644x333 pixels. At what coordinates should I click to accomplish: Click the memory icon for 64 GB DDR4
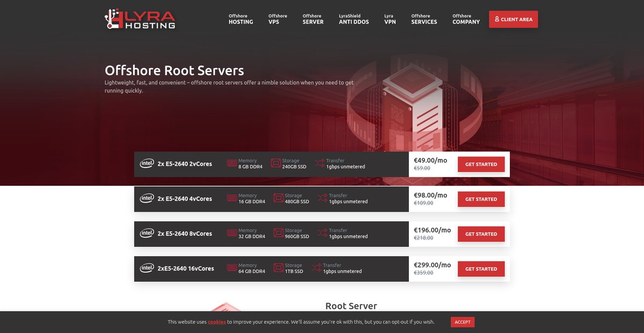232,268
